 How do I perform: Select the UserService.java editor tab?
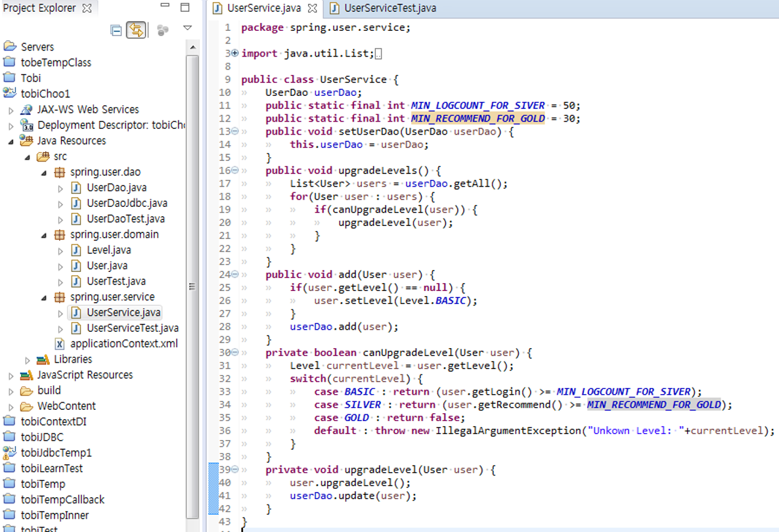pos(264,8)
